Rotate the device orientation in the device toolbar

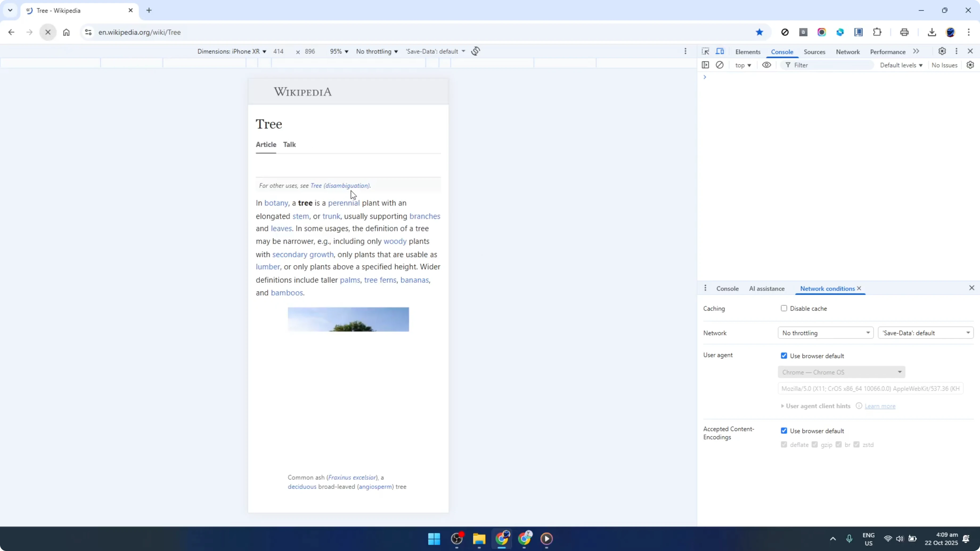tap(476, 51)
